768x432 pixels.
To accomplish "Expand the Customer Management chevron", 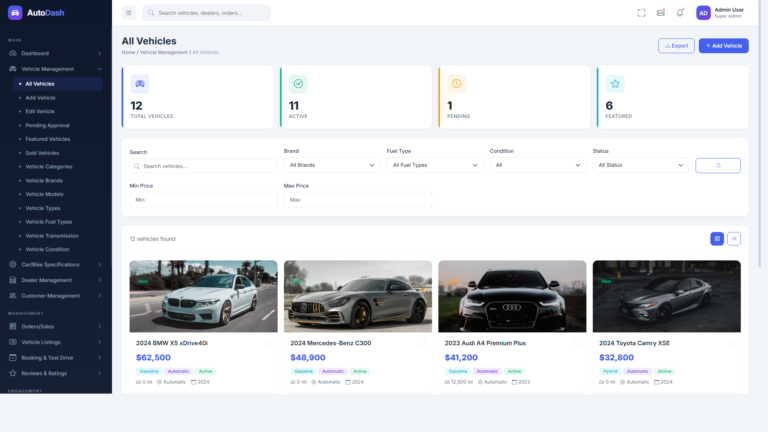I will coord(99,296).
